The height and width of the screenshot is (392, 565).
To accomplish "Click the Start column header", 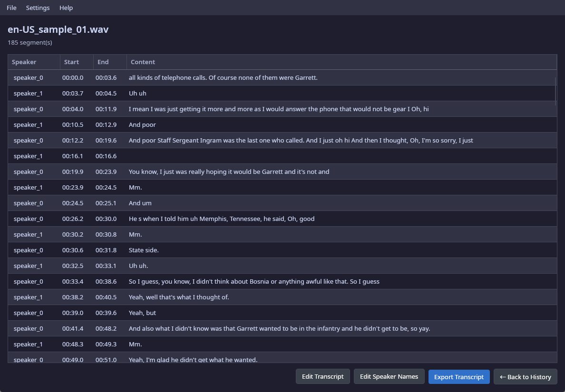I will point(77,62).
